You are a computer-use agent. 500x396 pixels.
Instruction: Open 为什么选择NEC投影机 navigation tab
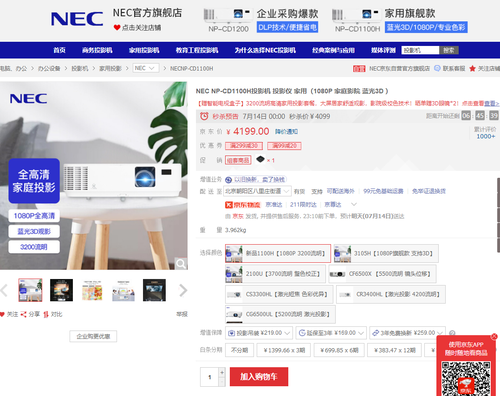pyautogui.click(x=265, y=50)
